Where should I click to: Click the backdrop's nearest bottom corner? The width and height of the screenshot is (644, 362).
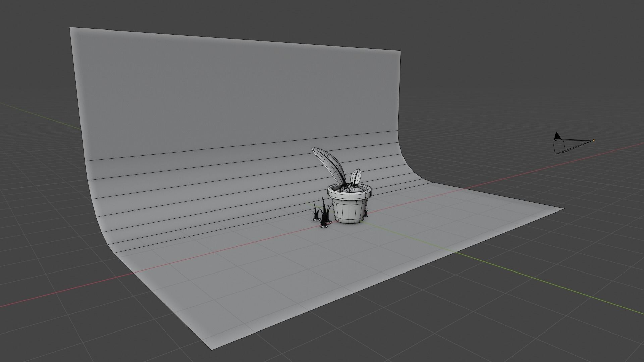(x=211, y=350)
